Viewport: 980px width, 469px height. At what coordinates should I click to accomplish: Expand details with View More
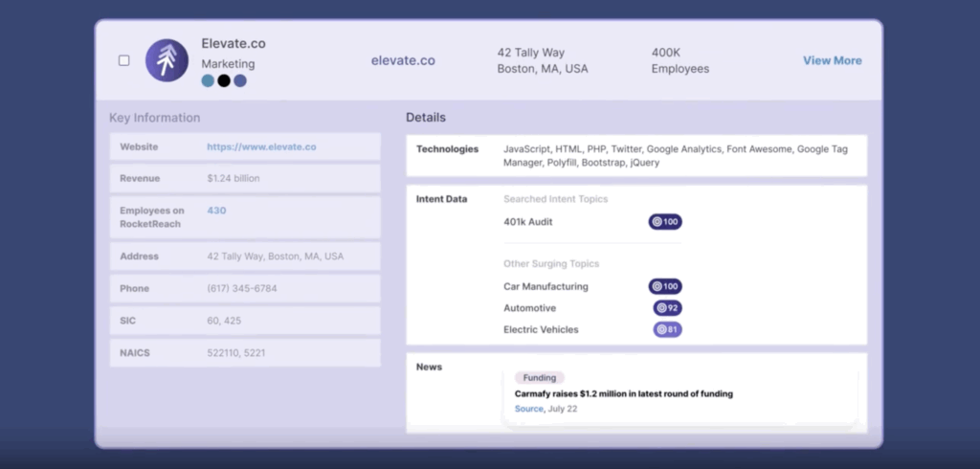click(832, 60)
